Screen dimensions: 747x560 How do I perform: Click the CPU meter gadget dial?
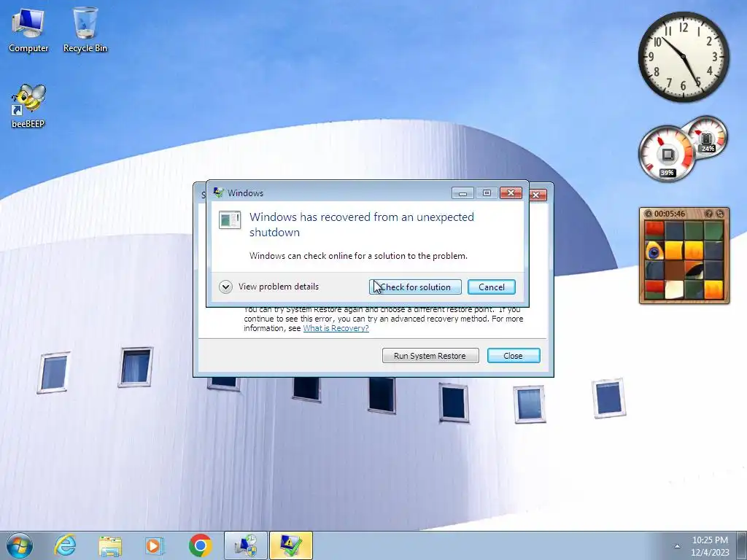[666, 153]
